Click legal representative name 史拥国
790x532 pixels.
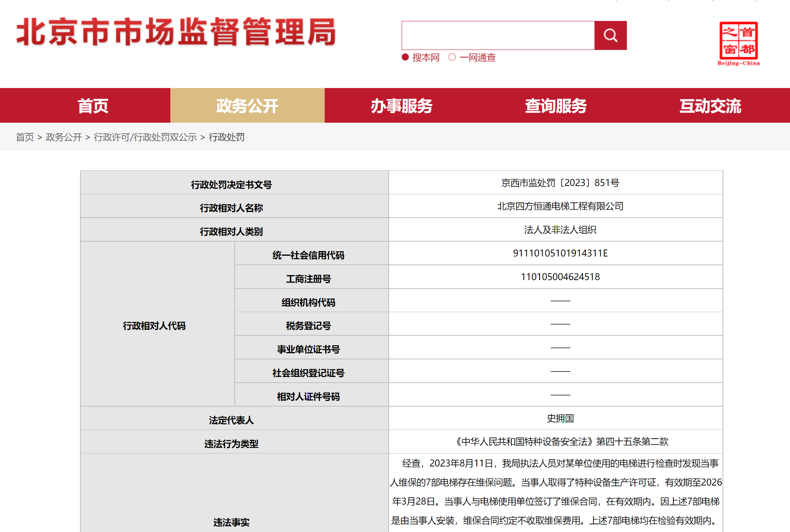pyautogui.click(x=560, y=418)
